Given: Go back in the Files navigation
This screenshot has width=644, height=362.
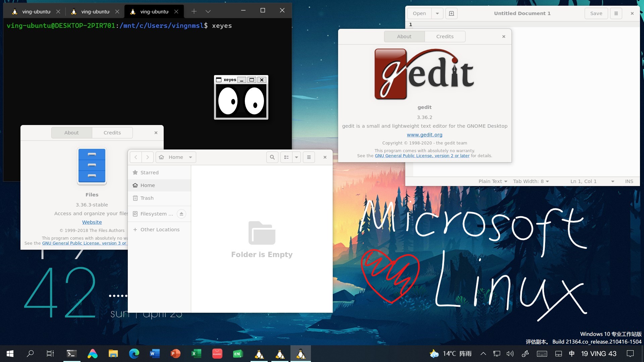Looking at the screenshot, I should pyautogui.click(x=136, y=157).
